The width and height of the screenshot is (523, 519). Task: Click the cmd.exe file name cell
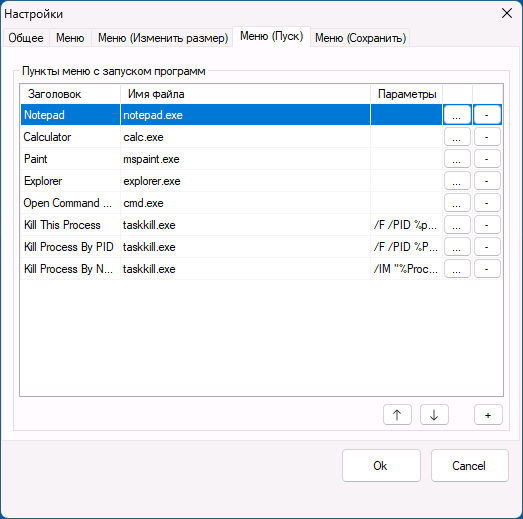(245, 203)
